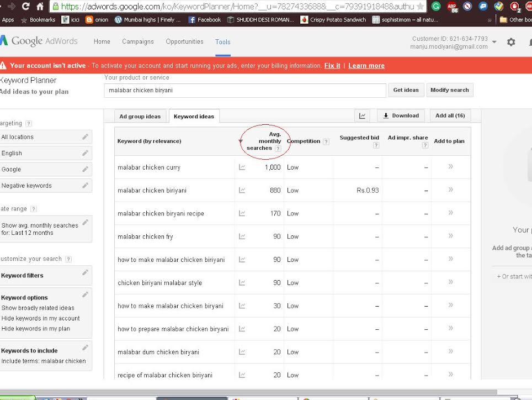The width and height of the screenshot is (532, 400).
Task: Open help for Targeting section
Action: click(x=29, y=123)
